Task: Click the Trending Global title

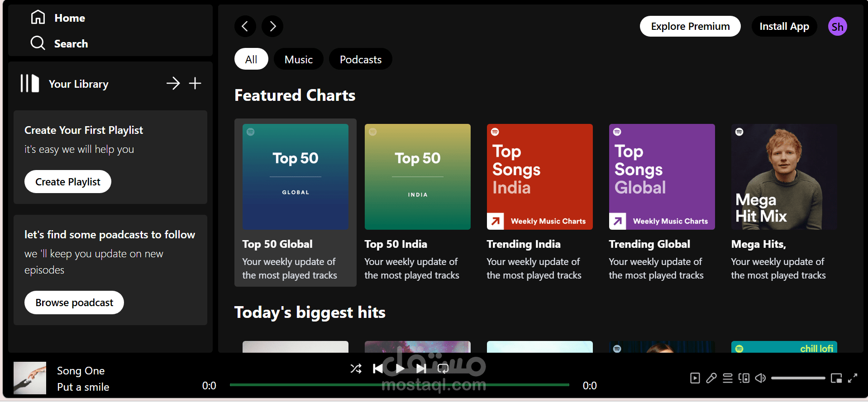Action: tap(649, 244)
